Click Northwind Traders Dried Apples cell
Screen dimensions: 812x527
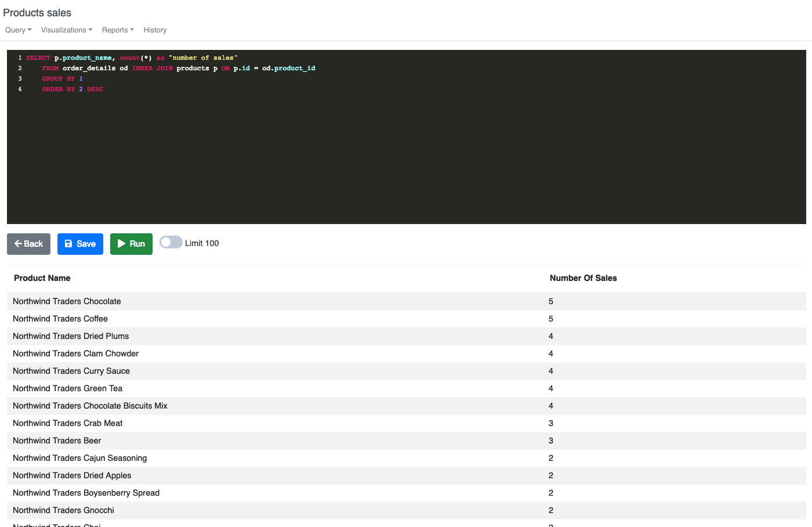point(72,475)
